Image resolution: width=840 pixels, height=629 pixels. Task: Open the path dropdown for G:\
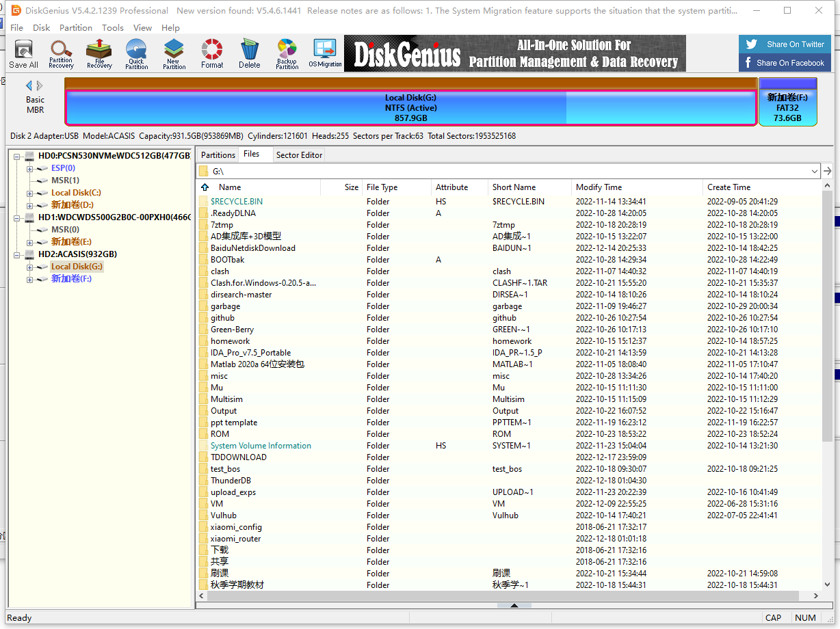coord(814,171)
